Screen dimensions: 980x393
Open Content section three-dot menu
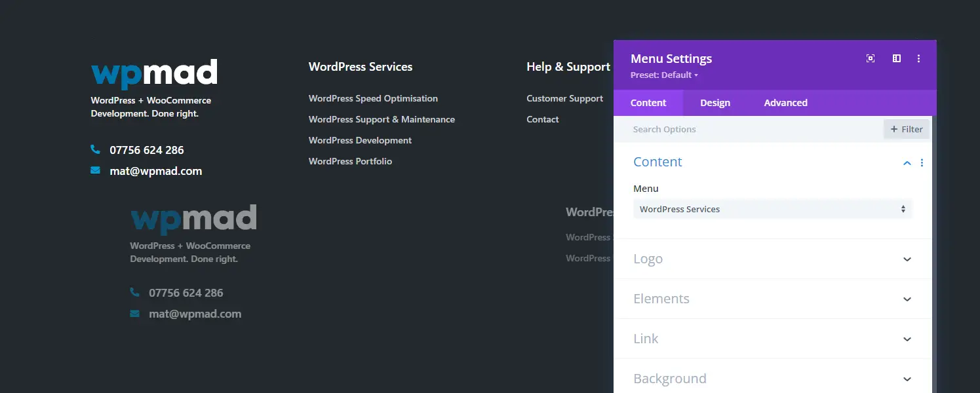coord(922,162)
